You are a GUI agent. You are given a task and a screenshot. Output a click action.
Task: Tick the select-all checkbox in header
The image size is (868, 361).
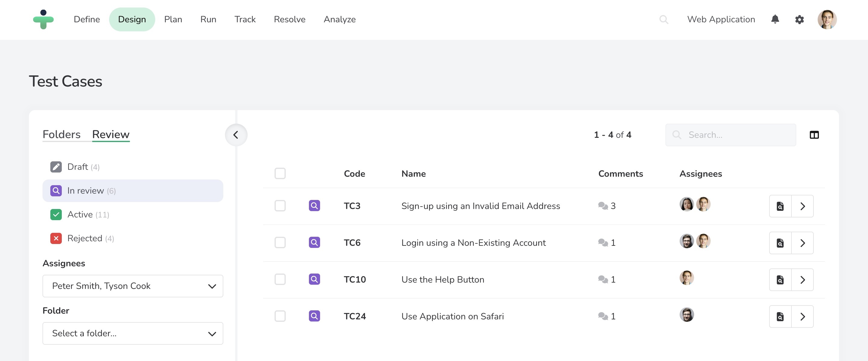(280, 173)
